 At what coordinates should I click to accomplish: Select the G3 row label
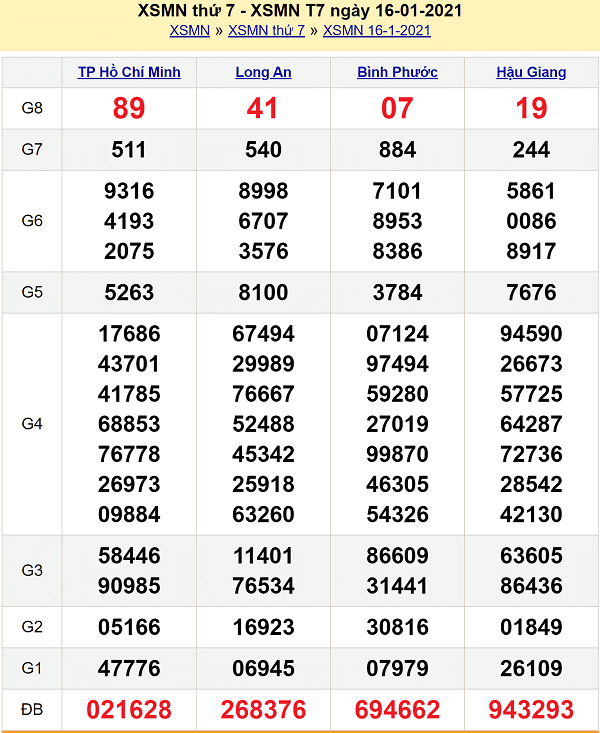32,570
